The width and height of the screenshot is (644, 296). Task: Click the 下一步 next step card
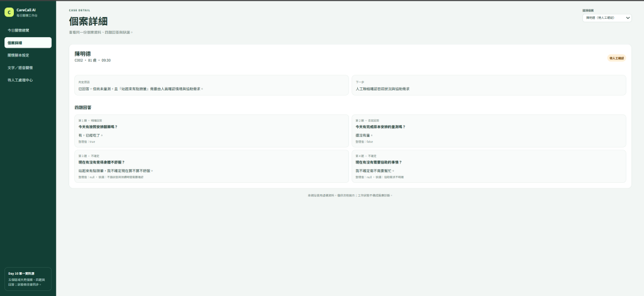[x=489, y=85]
